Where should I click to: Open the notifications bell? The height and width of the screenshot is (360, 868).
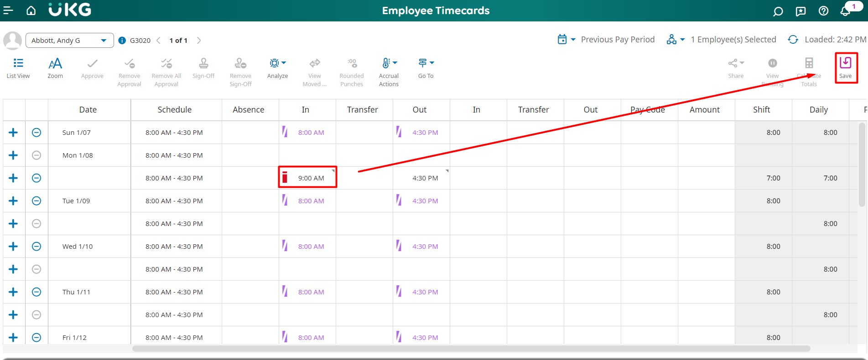tap(845, 11)
